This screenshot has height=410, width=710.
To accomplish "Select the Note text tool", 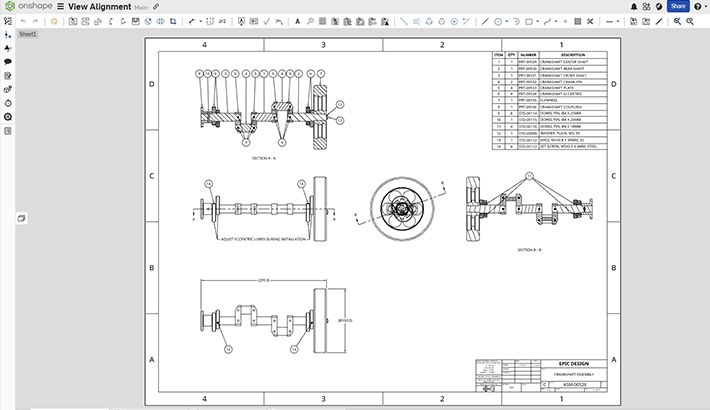I will pyautogui.click(x=297, y=21).
